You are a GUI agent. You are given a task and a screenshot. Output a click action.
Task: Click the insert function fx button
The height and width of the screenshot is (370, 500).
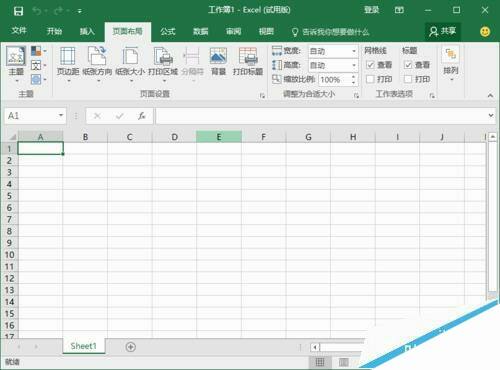click(x=142, y=116)
